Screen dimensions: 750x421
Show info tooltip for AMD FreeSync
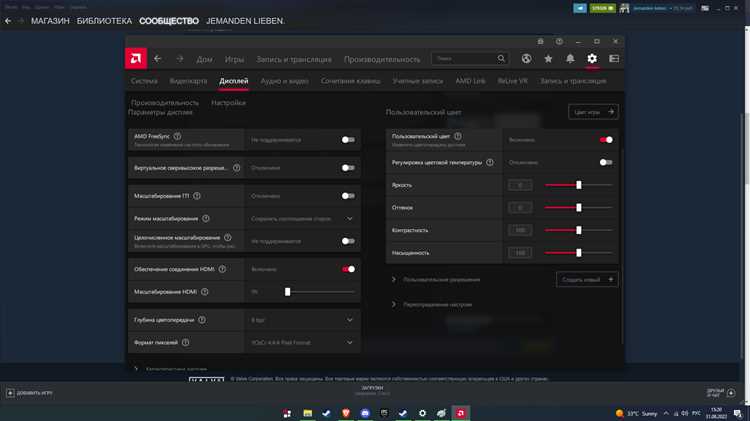(x=177, y=136)
